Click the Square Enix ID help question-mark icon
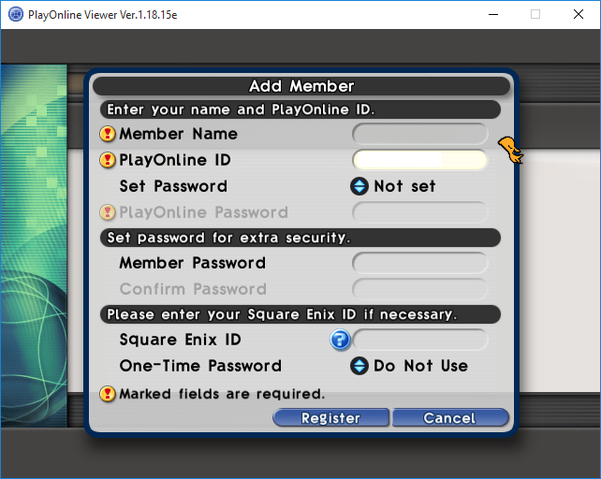This screenshot has height=479, width=601. pyautogui.click(x=340, y=340)
